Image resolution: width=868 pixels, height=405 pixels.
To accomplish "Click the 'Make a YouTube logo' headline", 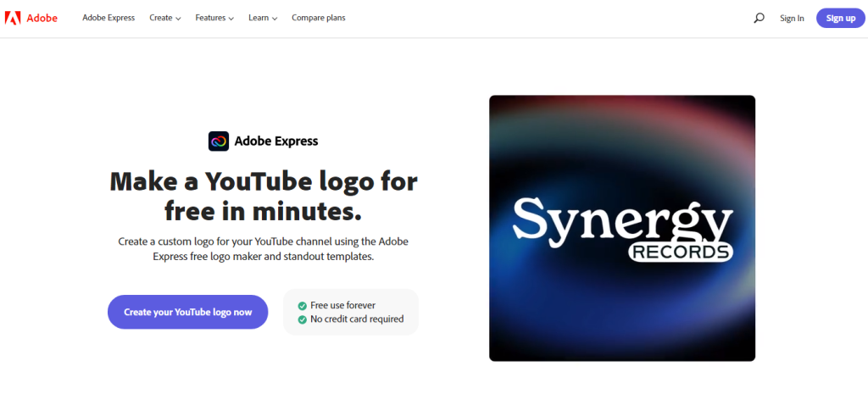I will (264, 196).
